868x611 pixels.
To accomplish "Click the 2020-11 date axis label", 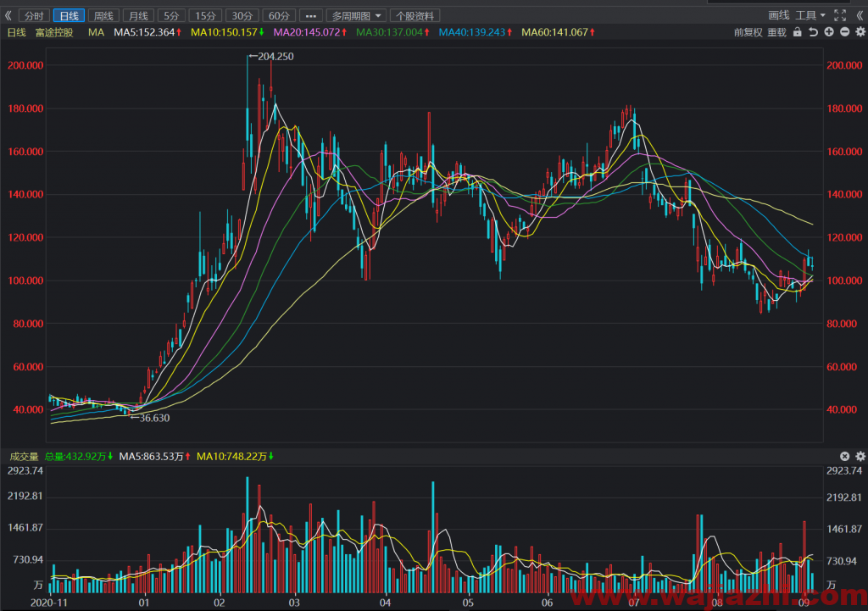I will click(x=48, y=603).
